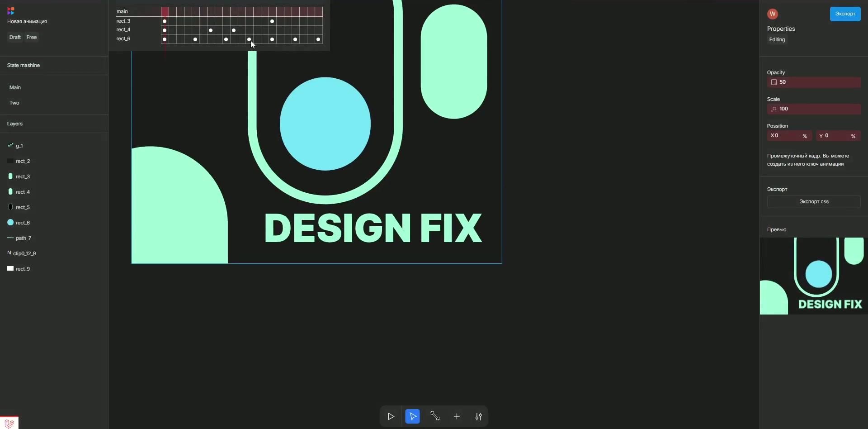
Task: Choose the path connector tool
Action: [x=435, y=416]
